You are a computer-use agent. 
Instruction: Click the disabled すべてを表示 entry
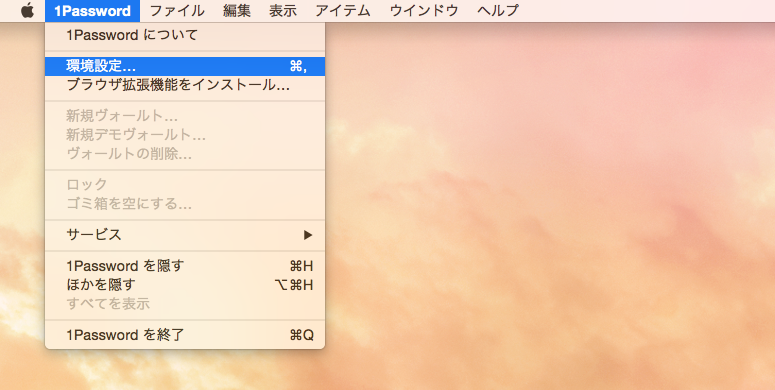pyautogui.click(x=185, y=303)
